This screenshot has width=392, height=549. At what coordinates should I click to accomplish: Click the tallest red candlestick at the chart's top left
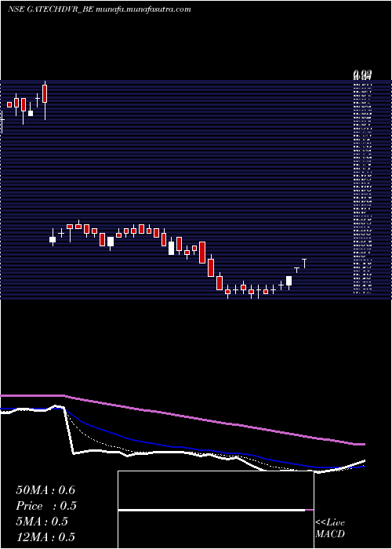click(45, 100)
